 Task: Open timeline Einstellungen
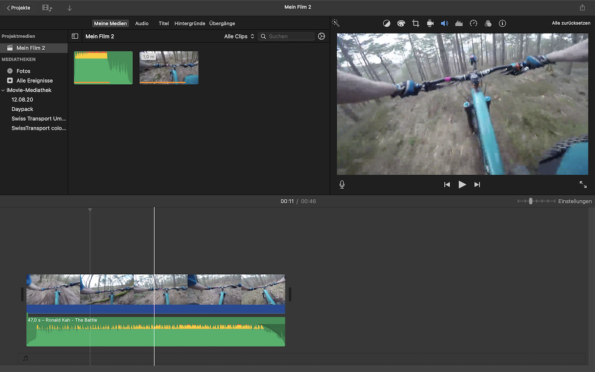pyautogui.click(x=575, y=201)
